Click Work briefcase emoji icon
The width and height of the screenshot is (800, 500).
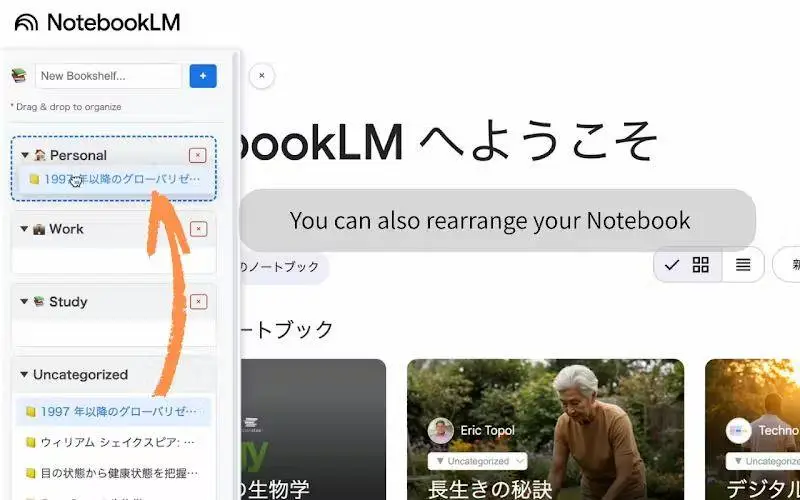(x=39, y=229)
